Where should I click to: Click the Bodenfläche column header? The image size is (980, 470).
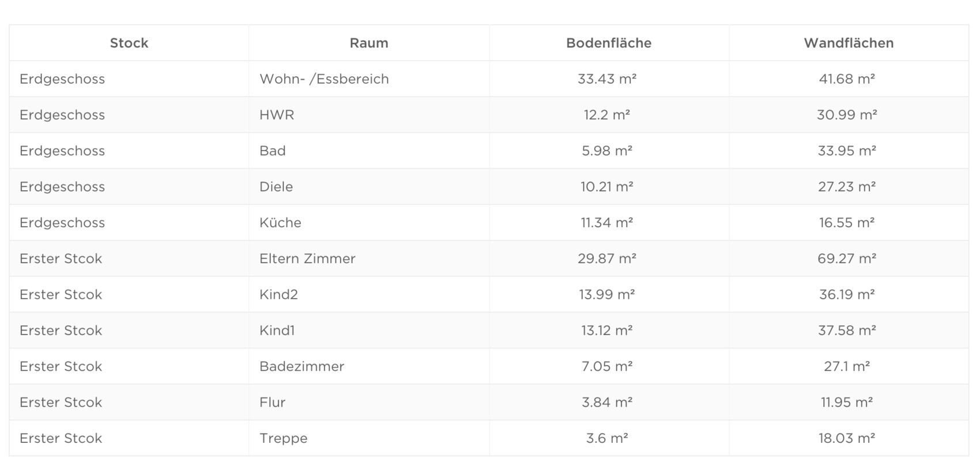[609, 43]
